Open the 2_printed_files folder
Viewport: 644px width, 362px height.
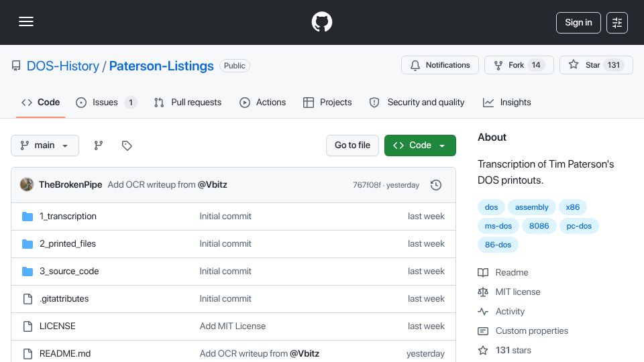point(68,244)
